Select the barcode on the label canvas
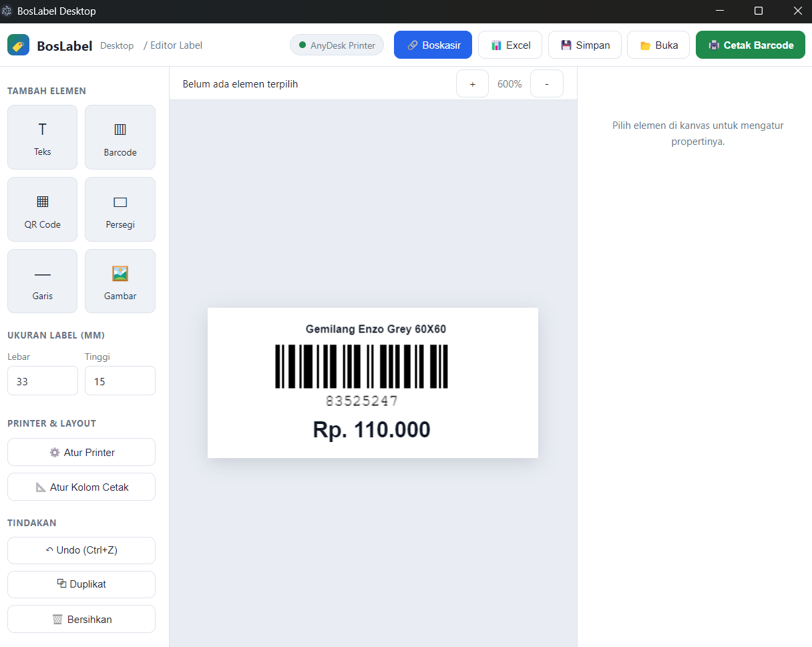 tap(361, 367)
